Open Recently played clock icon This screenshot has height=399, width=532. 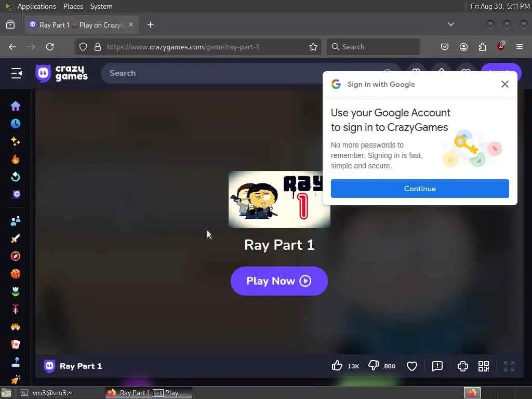click(x=16, y=124)
